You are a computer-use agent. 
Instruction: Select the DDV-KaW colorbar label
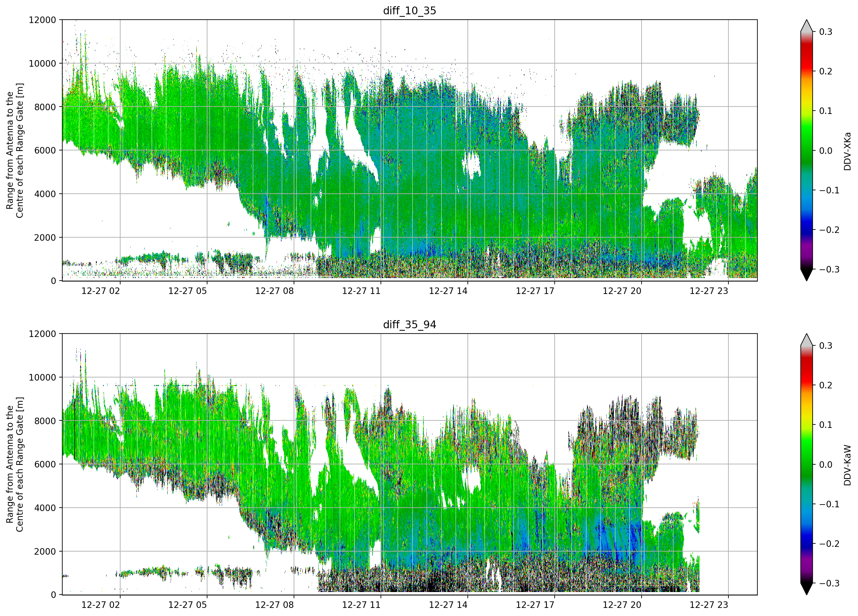847,465
